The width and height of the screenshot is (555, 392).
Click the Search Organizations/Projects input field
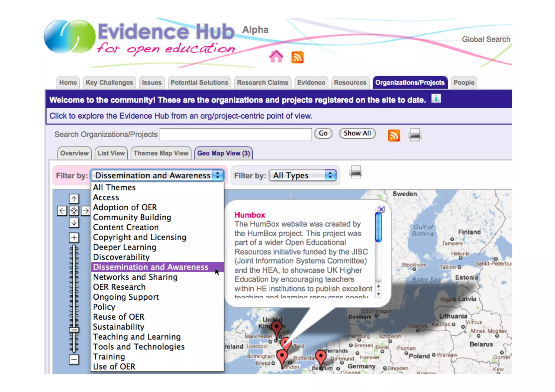pos(235,134)
